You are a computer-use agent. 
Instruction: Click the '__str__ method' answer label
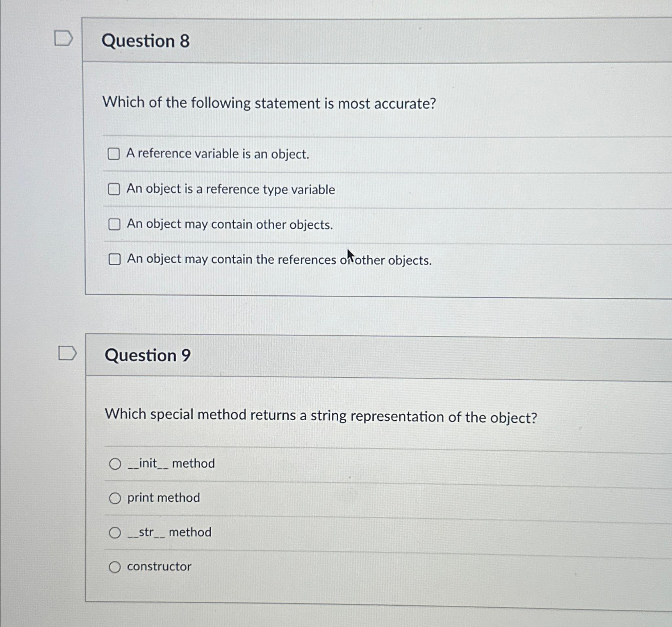click(169, 532)
